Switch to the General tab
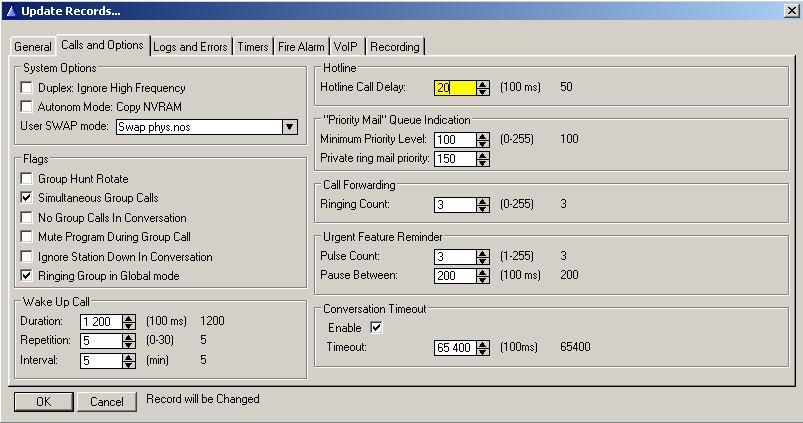 pos(32,47)
